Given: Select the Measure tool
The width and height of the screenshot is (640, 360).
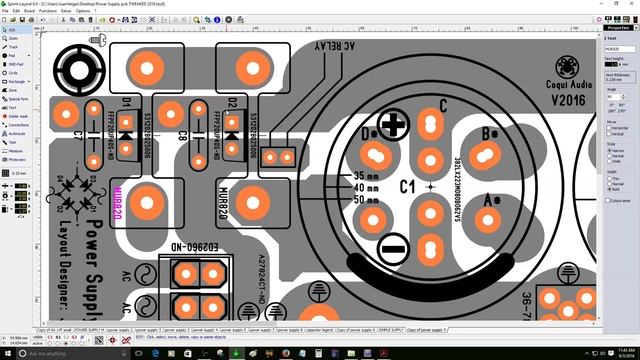Looking at the screenshot, I should 16,151.
